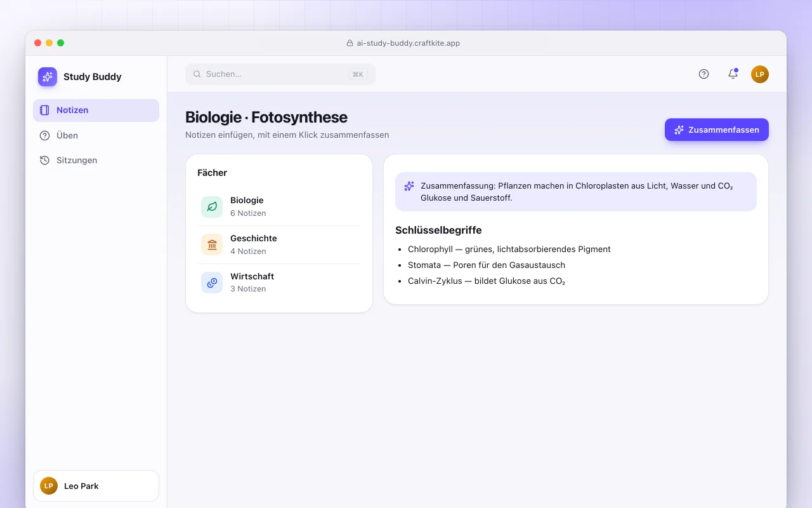Viewport: 812px width, 508px height.
Task: Click the sparkle icon beside Zusammenfassung text
Action: click(x=409, y=186)
